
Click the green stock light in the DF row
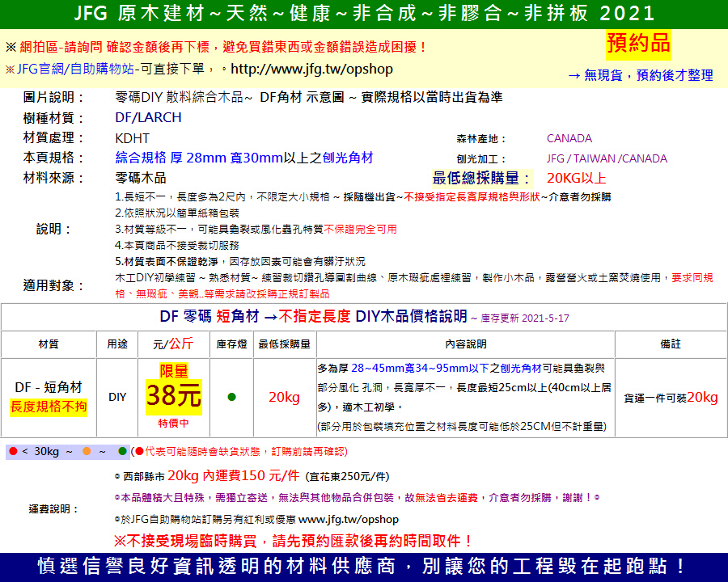pos(231,397)
